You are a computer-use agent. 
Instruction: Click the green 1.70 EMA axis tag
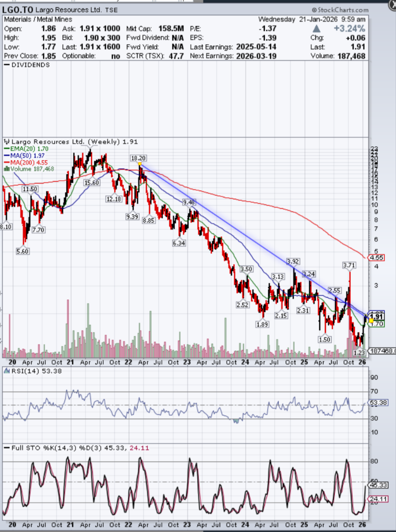(376, 324)
